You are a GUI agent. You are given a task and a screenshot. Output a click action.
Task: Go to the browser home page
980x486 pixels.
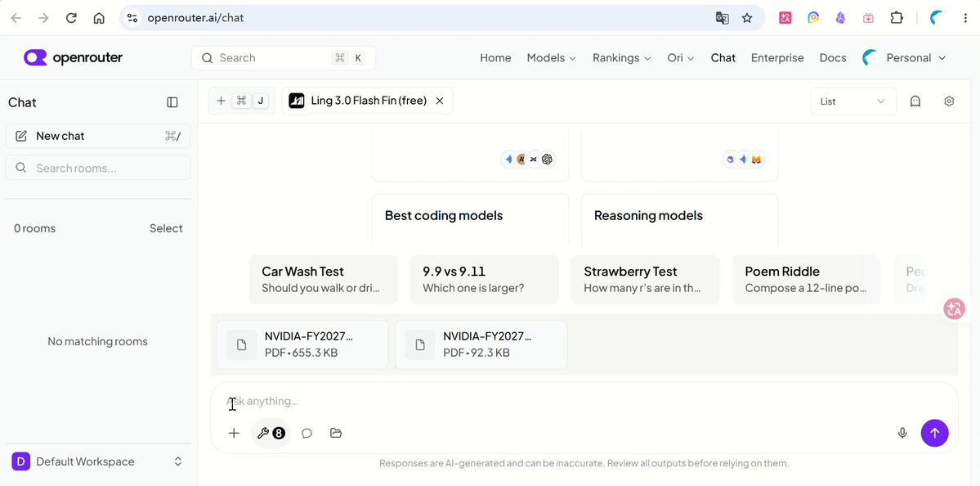click(x=99, y=18)
